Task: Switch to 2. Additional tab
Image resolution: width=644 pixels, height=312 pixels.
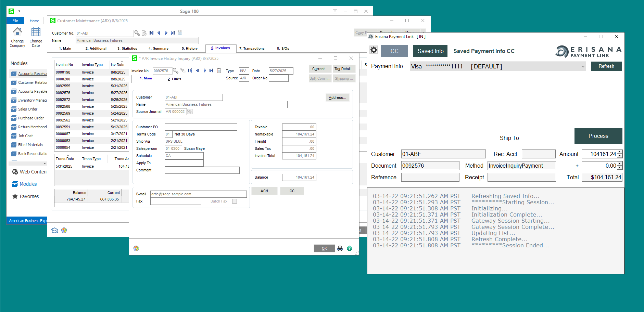Action: pos(96,49)
